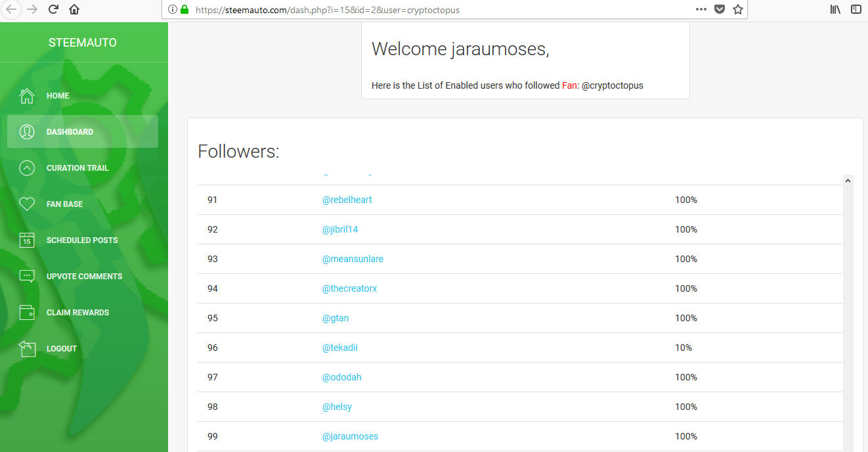The width and height of the screenshot is (868, 452).
Task: Bookmark this page with the star icon
Action: point(738,9)
